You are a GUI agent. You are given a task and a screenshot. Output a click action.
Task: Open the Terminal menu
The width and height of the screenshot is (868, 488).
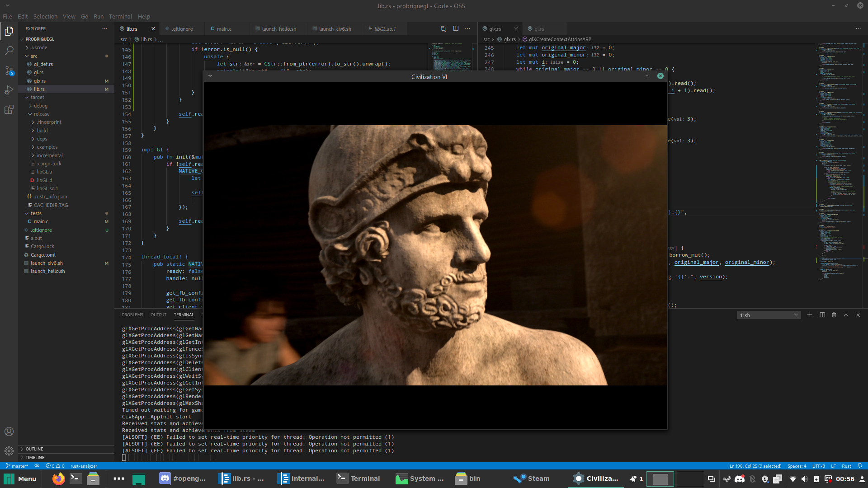[x=120, y=16]
